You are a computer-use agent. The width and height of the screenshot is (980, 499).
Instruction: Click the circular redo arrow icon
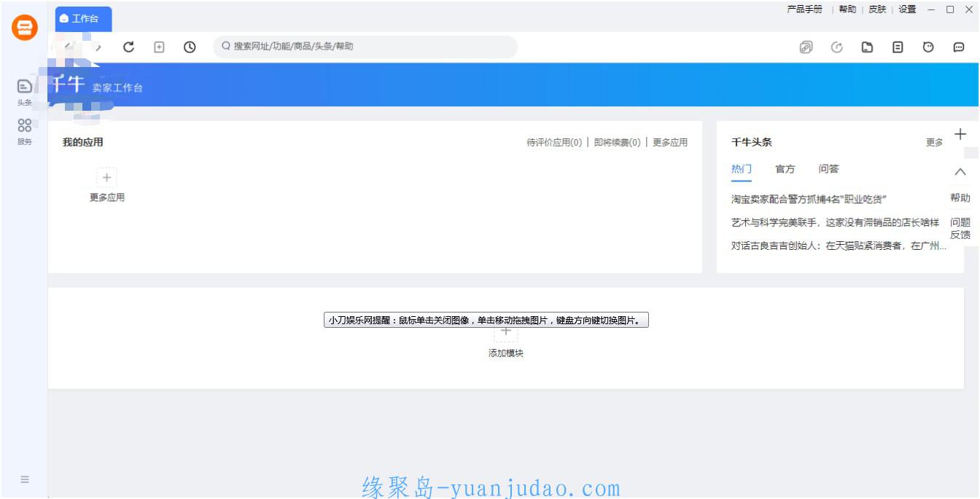tap(837, 47)
